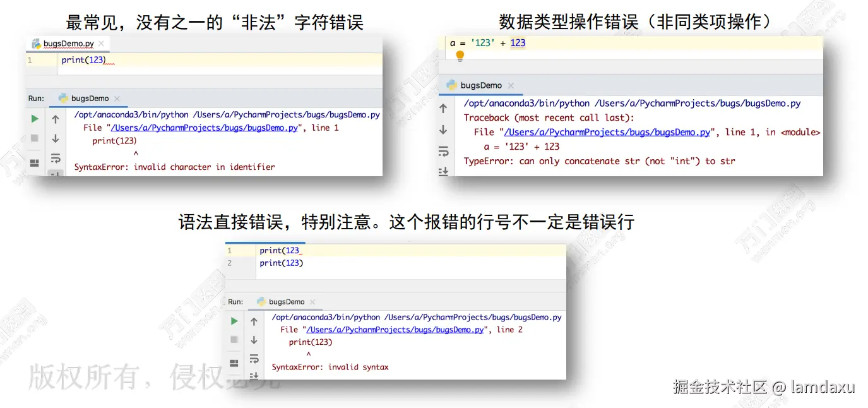Click the up-arrow icon beside the invalid character traceback
868x408 pixels.
pos(56,119)
